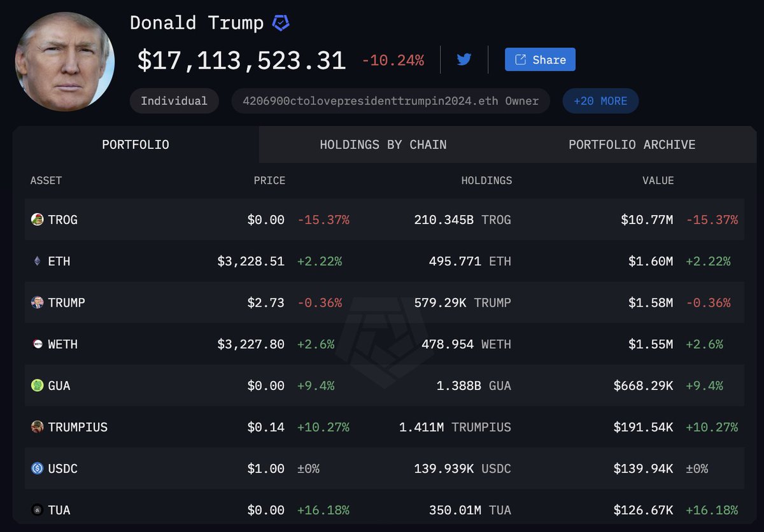Click the TRUMP asset name
Screen dimensions: 764x532
(67, 302)
